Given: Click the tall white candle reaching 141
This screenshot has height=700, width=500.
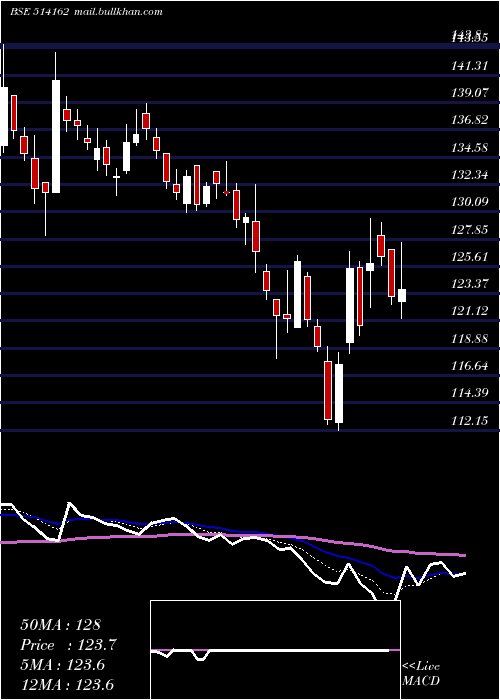Looking at the screenshot, I should [56, 136].
